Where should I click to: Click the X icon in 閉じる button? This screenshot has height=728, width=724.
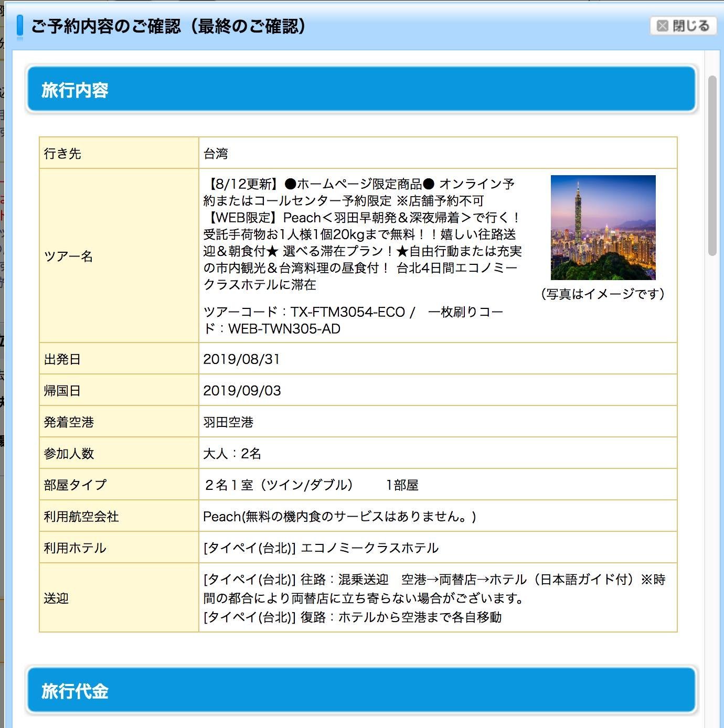(x=663, y=26)
